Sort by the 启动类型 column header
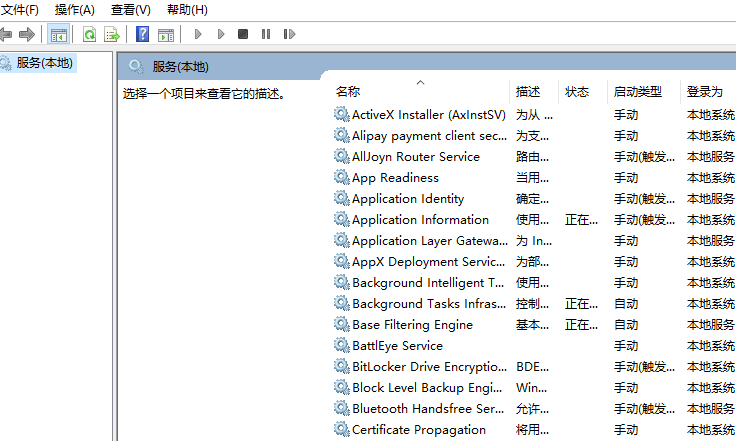The width and height of the screenshot is (736, 441). [x=637, y=91]
